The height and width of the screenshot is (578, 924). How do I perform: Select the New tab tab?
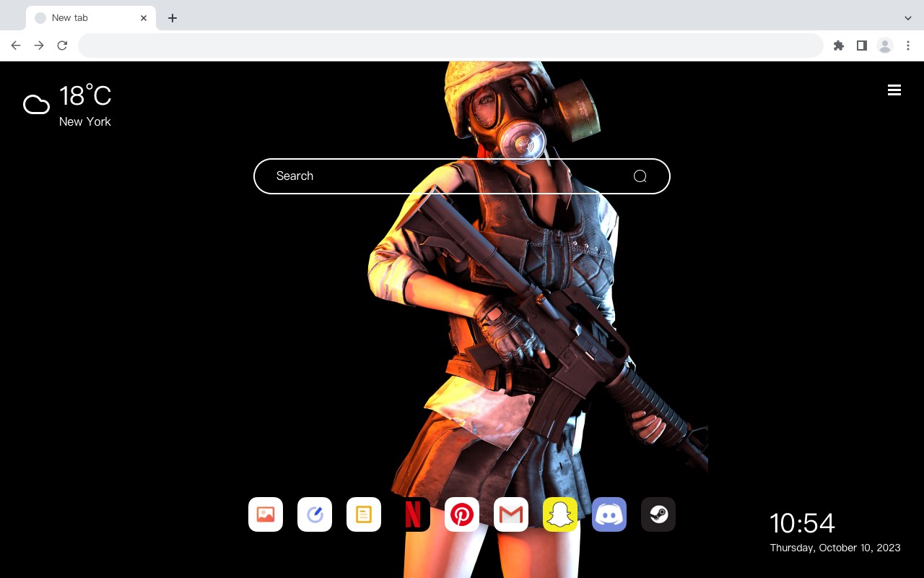point(91,18)
